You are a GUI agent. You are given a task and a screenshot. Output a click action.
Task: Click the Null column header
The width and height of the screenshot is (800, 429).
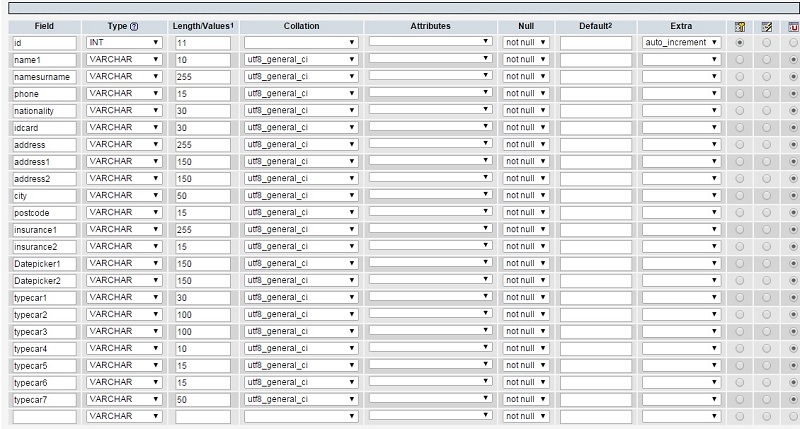[x=526, y=26]
